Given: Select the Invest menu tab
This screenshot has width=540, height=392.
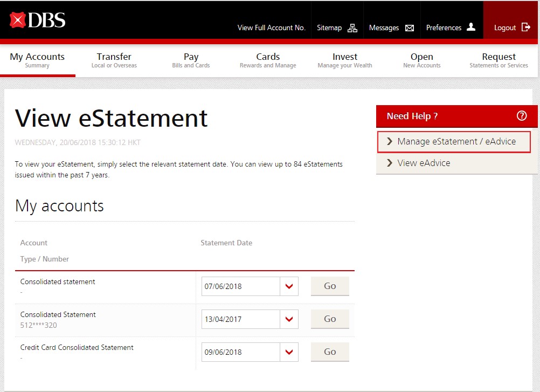Looking at the screenshot, I should 345,60.
